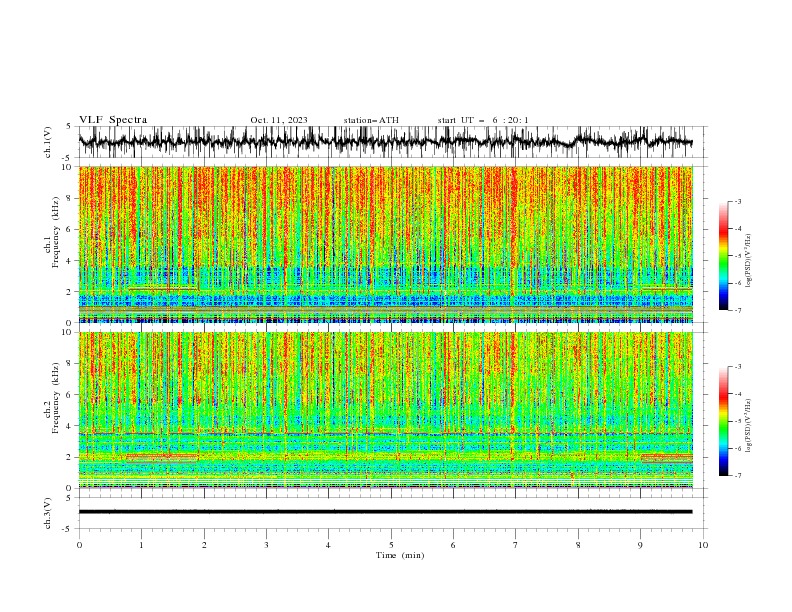Click the ch.1 "Frequency (kHz)" axis label
Image resolution: width=792 pixels, height=612 pixels.
click(x=55, y=232)
